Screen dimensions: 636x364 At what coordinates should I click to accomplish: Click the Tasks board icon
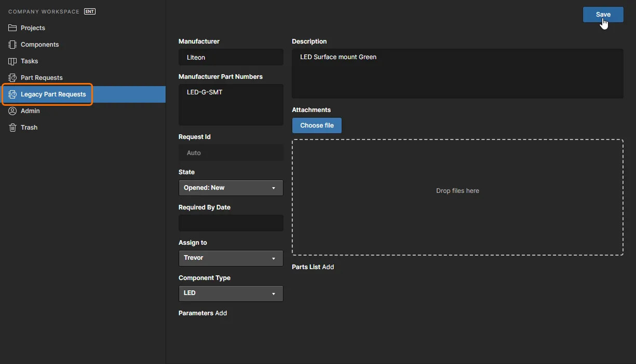point(12,61)
